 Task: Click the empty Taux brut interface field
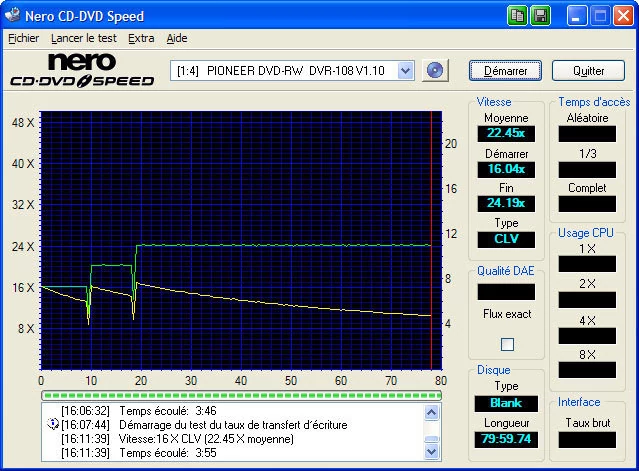click(587, 440)
